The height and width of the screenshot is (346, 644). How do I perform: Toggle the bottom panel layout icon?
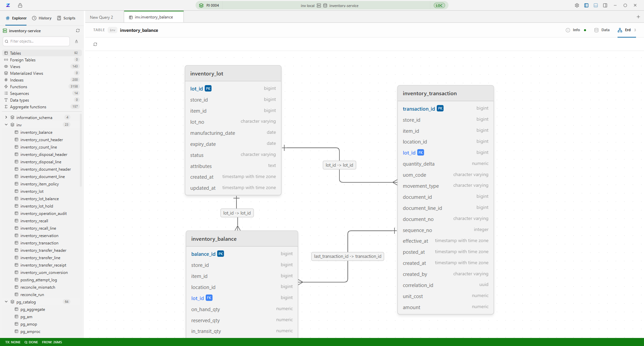tap(596, 5)
